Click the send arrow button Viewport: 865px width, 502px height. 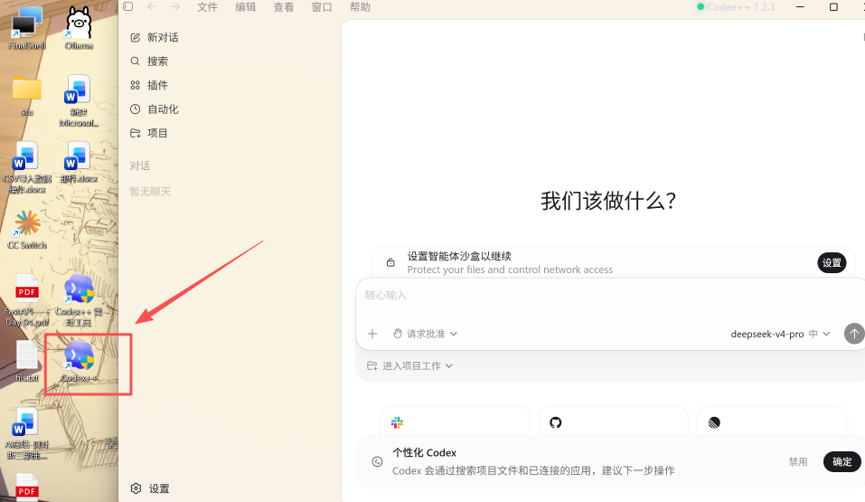[854, 333]
